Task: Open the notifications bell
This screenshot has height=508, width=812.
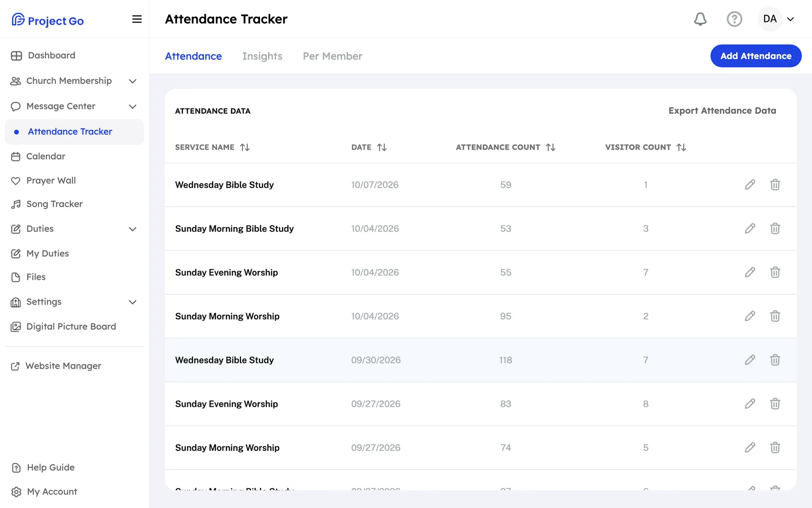Action: click(x=700, y=19)
